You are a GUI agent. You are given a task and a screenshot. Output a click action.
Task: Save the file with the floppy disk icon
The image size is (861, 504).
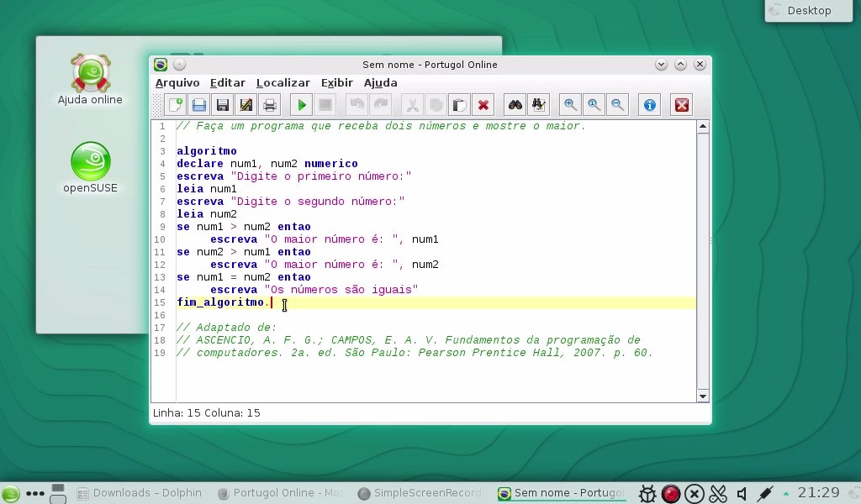pyautogui.click(x=223, y=105)
